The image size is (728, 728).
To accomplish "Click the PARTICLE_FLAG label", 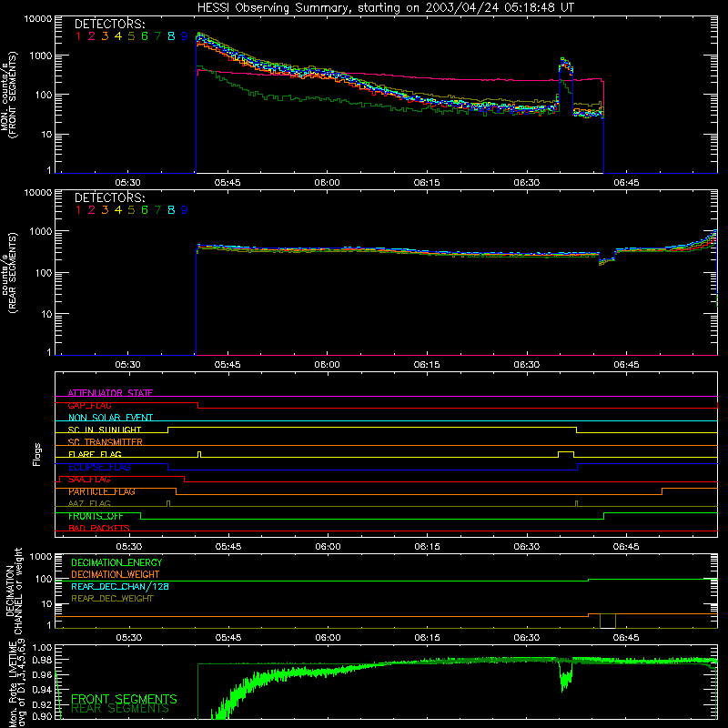I will coord(102,491).
